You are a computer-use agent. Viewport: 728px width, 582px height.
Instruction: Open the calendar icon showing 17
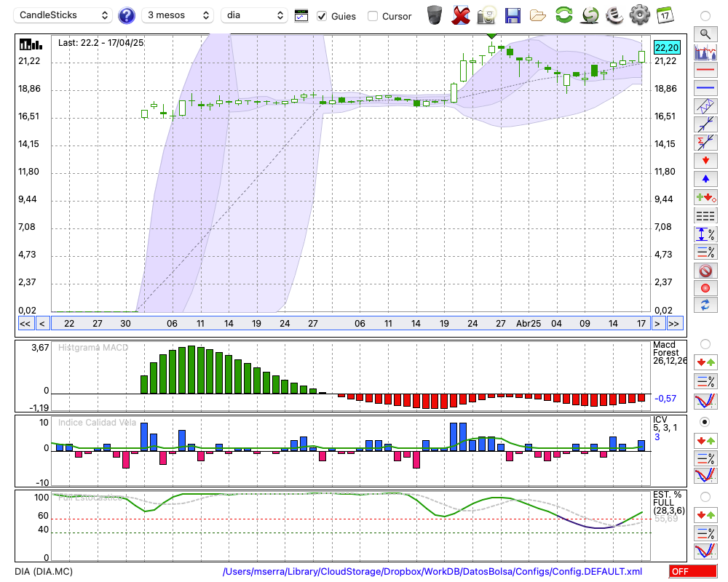tap(665, 15)
